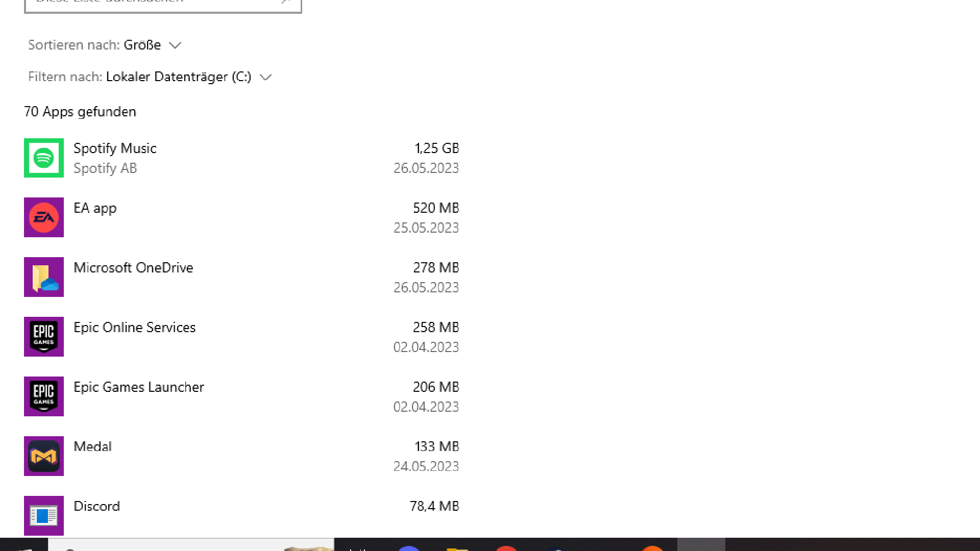
Task: Open the Sortieren nach Größe dropdown
Action: tap(105, 45)
